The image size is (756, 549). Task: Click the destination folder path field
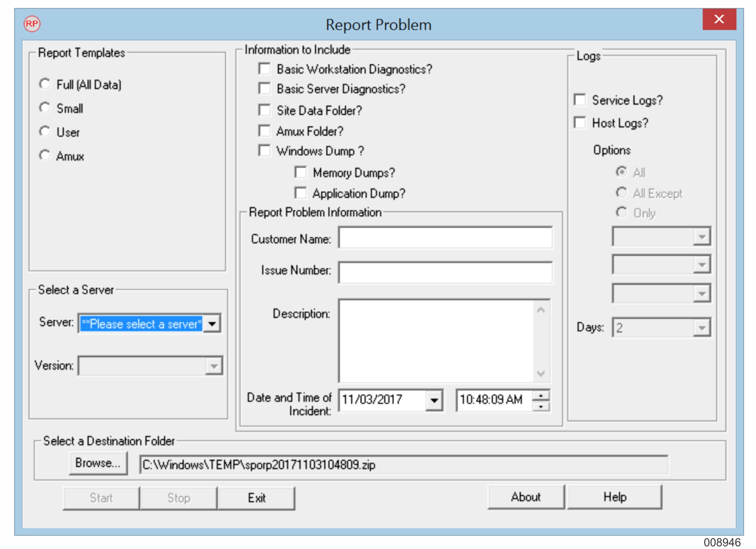coord(404,465)
